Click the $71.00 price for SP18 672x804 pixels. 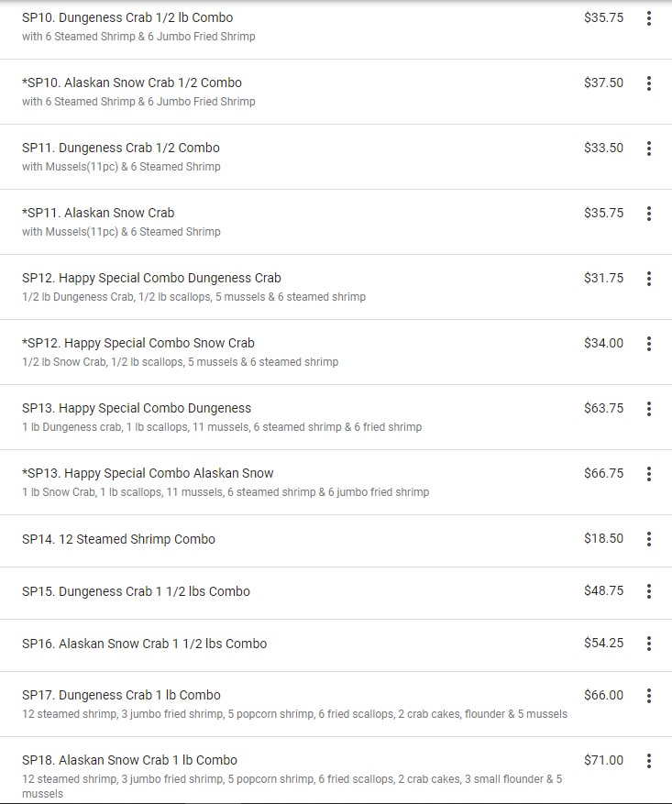pyautogui.click(x=603, y=760)
